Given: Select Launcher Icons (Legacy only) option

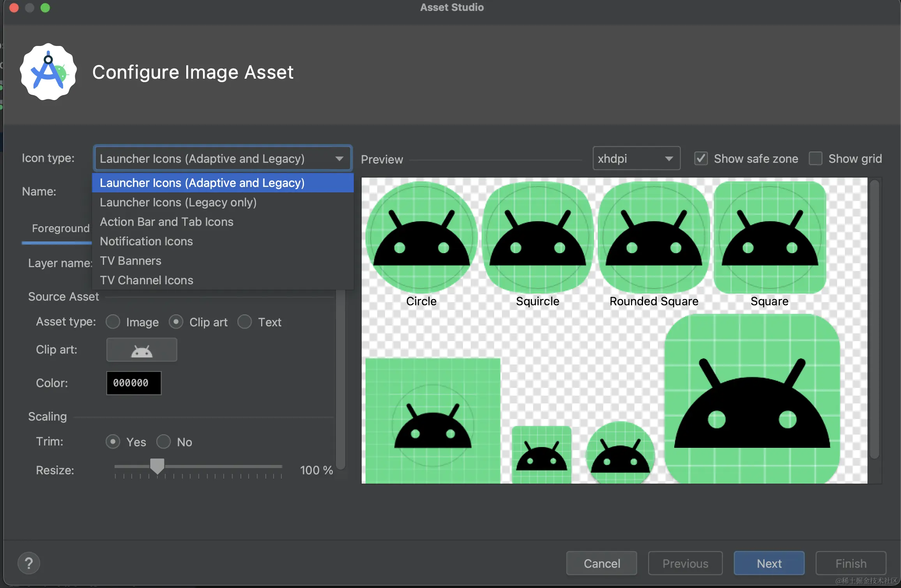Looking at the screenshot, I should pyautogui.click(x=223, y=202).
